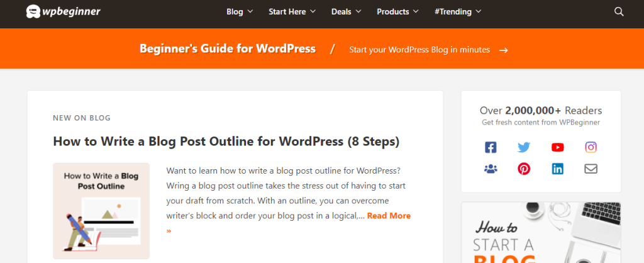Viewport: 644px width, 263px height.
Task: Click the Read More link
Action: 389,216
